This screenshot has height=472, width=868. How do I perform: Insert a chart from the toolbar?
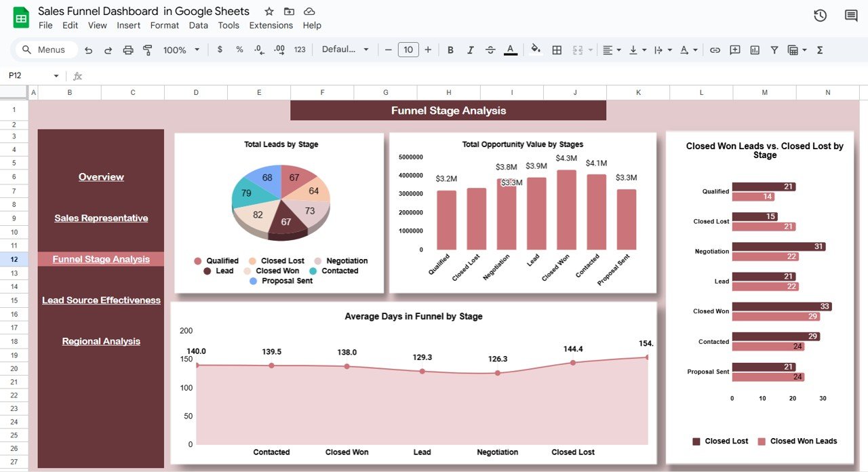755,50
